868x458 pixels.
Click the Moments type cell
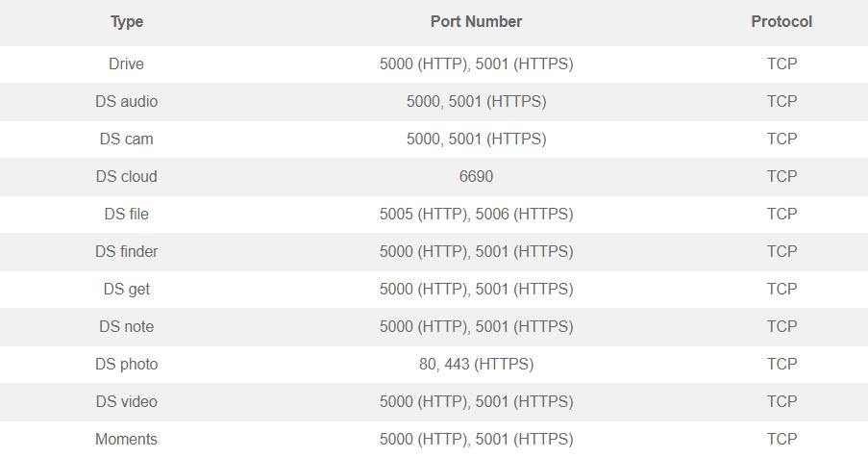[126, 439]
